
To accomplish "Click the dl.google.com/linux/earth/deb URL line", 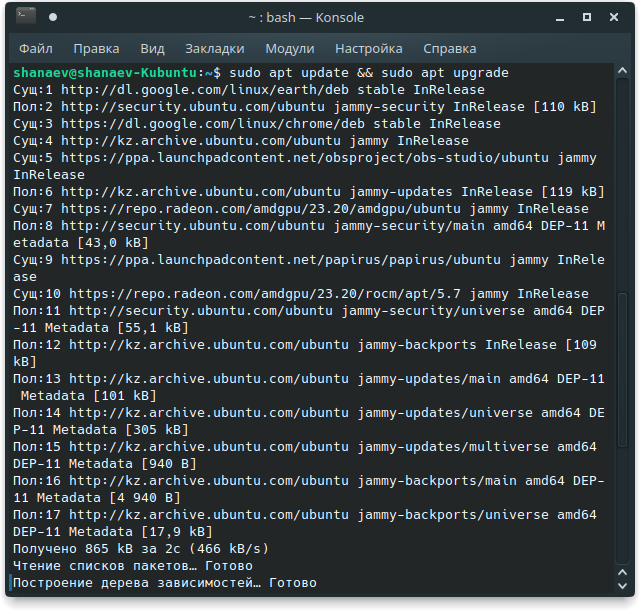I will click(x=249, y=90).
